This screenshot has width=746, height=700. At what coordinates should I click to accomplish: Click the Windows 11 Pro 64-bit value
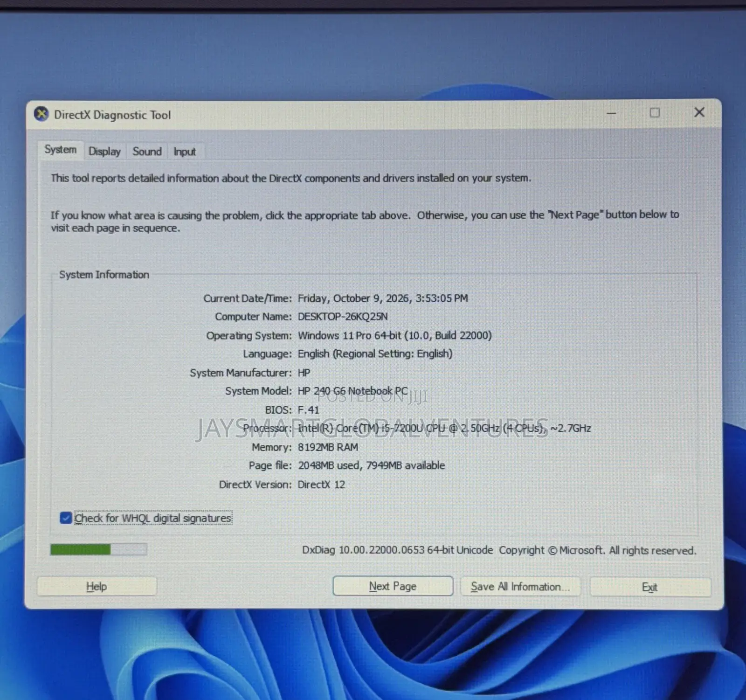395,335
